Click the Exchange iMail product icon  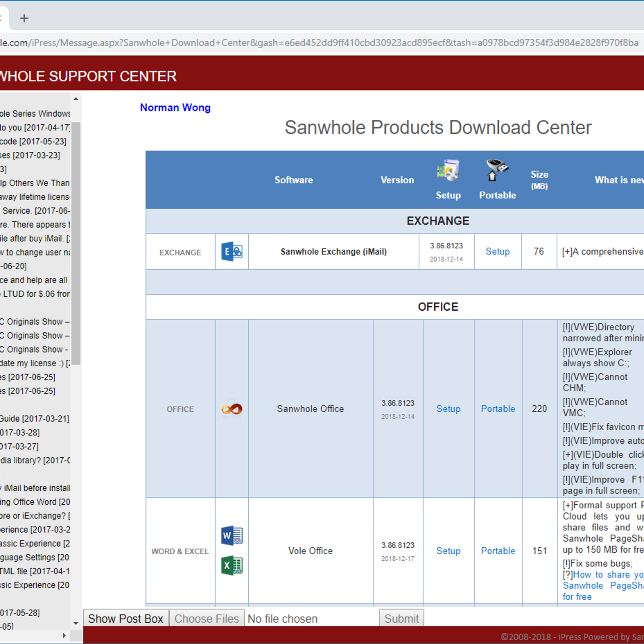pos(232,252)
